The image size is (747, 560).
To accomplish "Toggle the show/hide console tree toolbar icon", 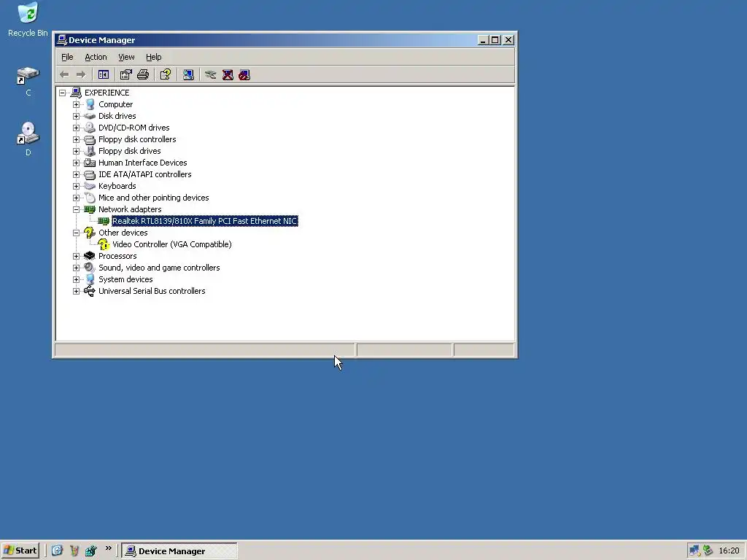I will pos(104,75).
